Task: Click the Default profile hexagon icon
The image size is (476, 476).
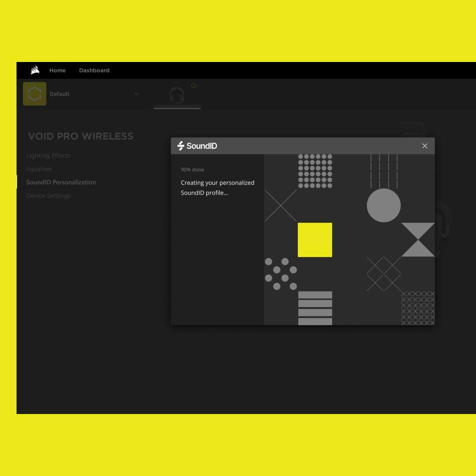Action: (35, 94)
